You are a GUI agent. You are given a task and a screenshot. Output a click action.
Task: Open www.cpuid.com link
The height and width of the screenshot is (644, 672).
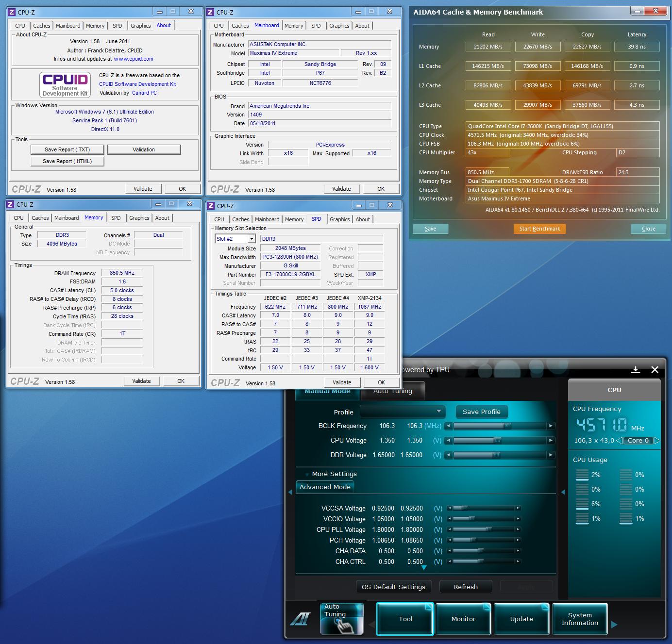pos(134,59)
